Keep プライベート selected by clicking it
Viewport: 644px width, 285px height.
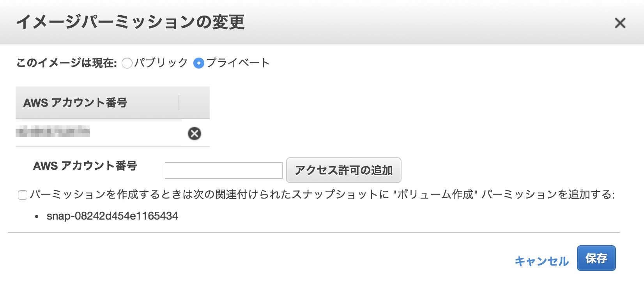coord(199,62)
